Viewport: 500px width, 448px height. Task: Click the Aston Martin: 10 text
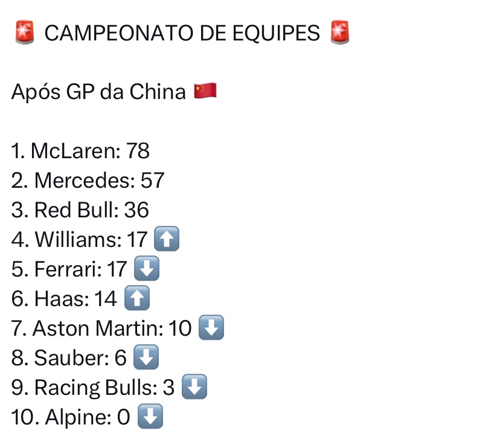[101, 328]
